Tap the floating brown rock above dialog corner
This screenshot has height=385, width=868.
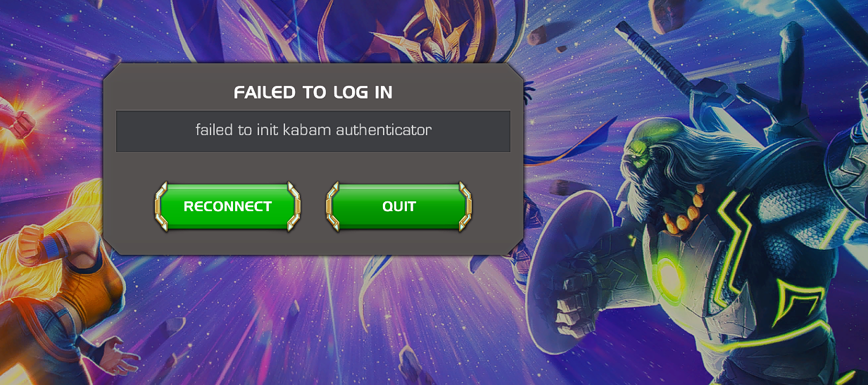[539, 34]
